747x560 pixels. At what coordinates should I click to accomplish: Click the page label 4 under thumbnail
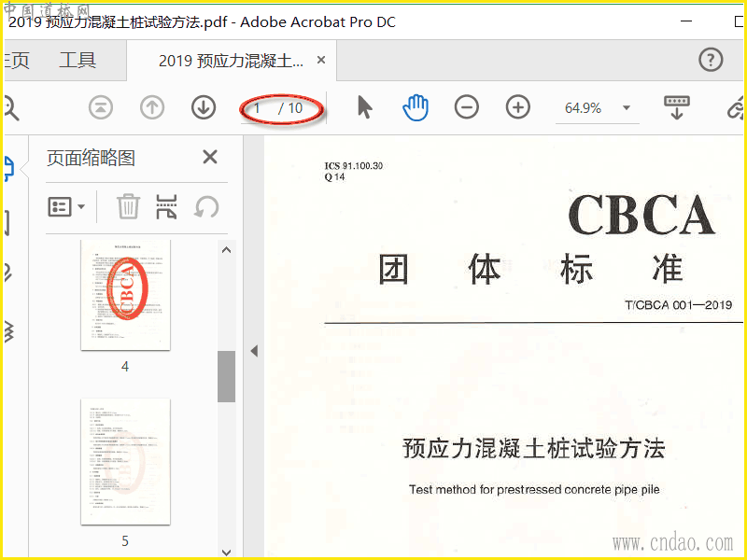pos(125,367)
